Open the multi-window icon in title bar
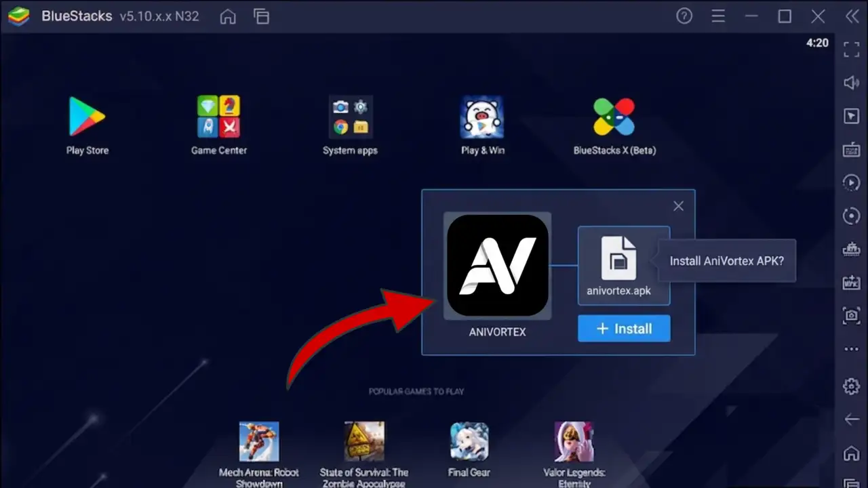Viewport: 868px width, 488px height. point(261,17)
